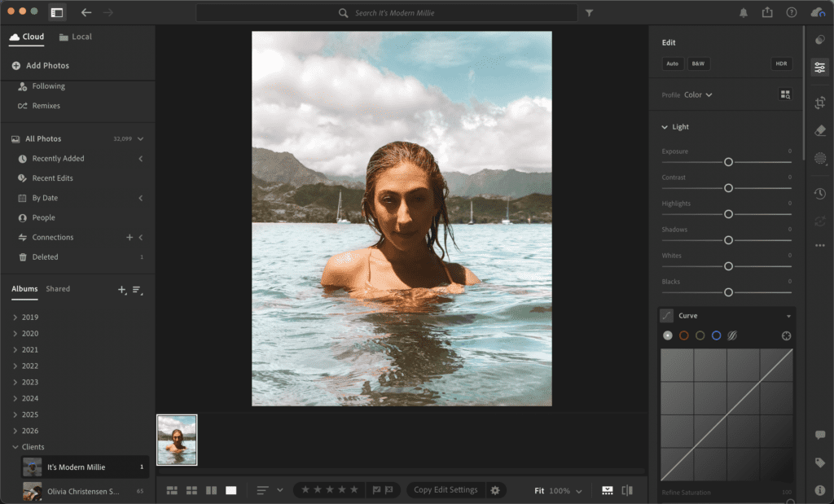
Task: Select the filmstrip photo thumbnail
Action: coord(177,440)
